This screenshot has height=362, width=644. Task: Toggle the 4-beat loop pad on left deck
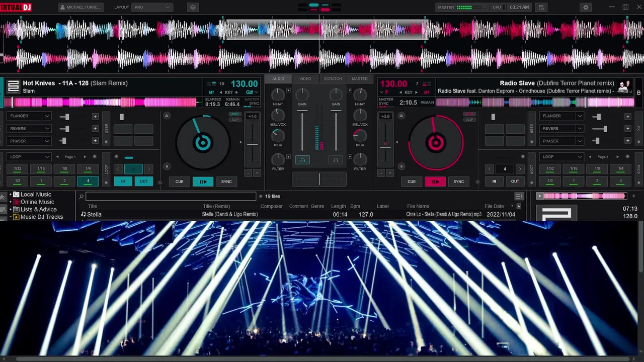pos(88,181)
